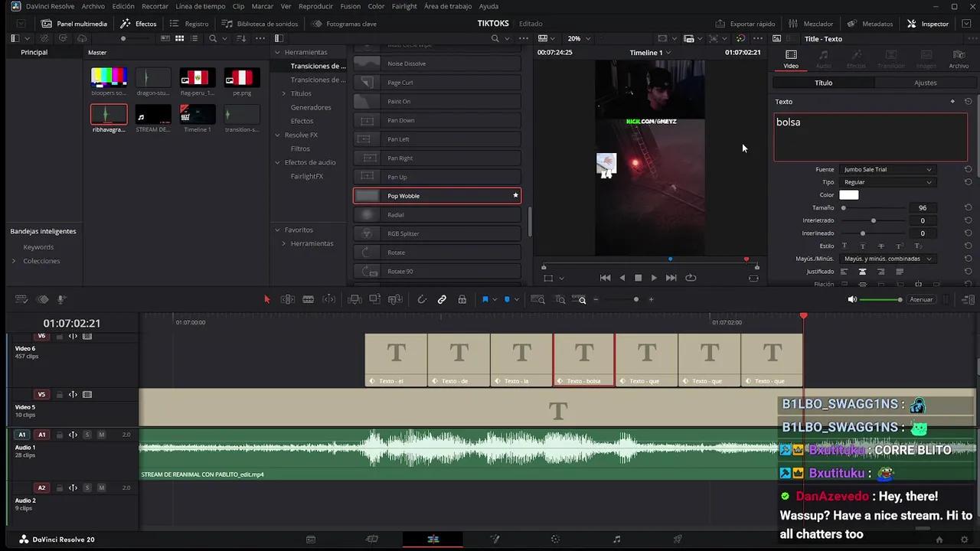Open the Mezclador panel

[x=813, y=24]
